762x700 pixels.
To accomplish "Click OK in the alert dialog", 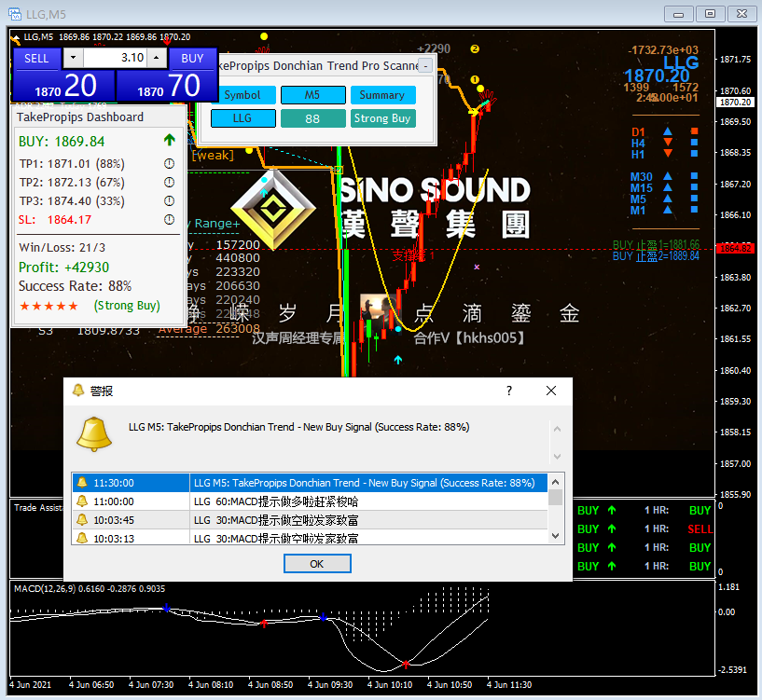I will [x=317, y=564].
